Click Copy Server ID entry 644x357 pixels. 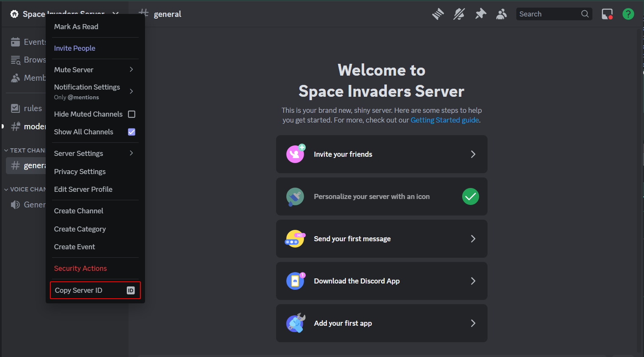point(95,290)
